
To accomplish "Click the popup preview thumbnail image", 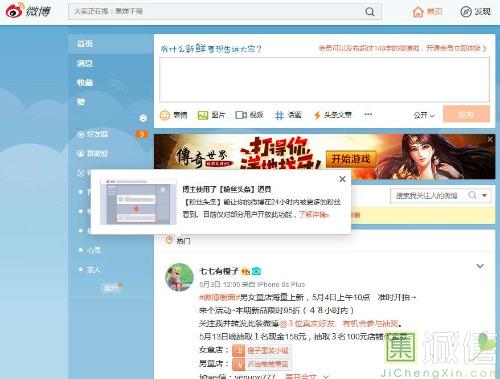I will [138, 202].
